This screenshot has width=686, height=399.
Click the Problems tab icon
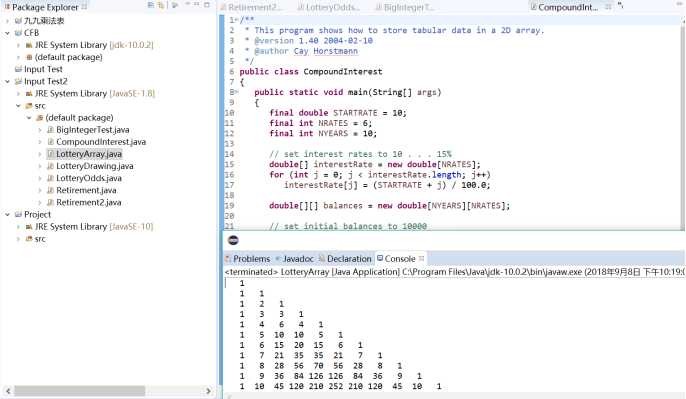coord(228,259)
